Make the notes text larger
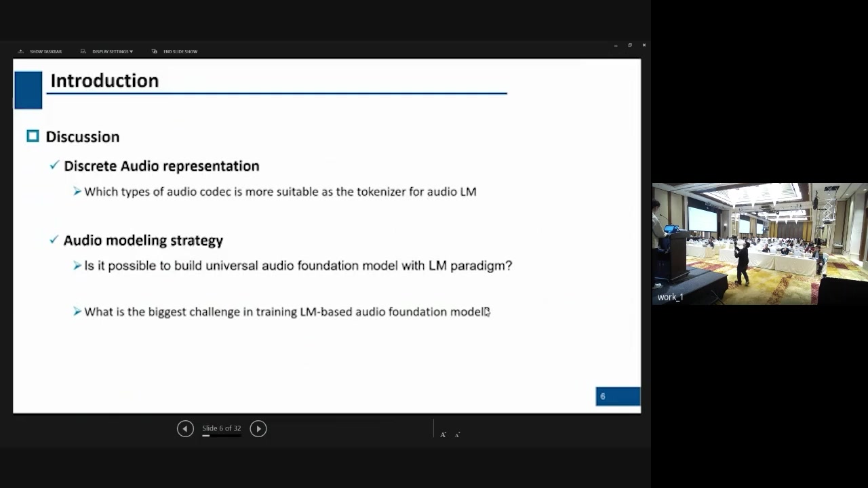The image size is (868, 488). [x=443, y=434]
